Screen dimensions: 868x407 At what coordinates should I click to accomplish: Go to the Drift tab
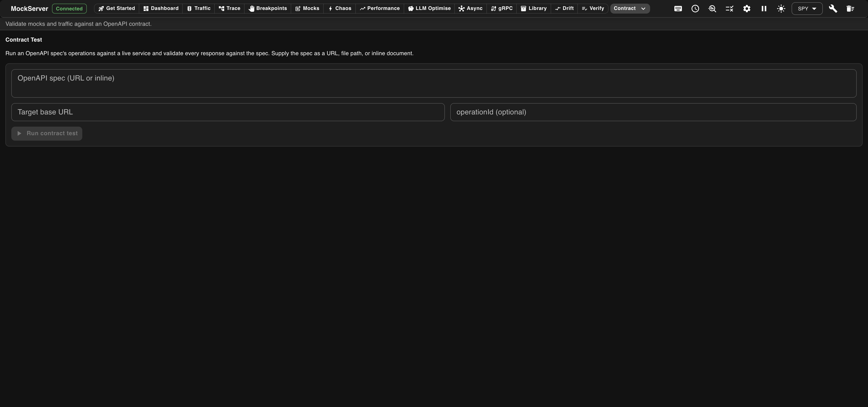pyautogui.click(x=564, y=8)
